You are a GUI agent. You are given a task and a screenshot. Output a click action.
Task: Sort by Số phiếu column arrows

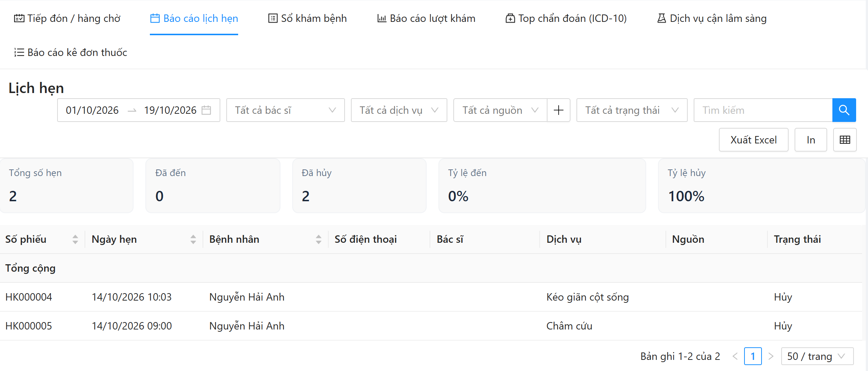(x=75, y=239)
